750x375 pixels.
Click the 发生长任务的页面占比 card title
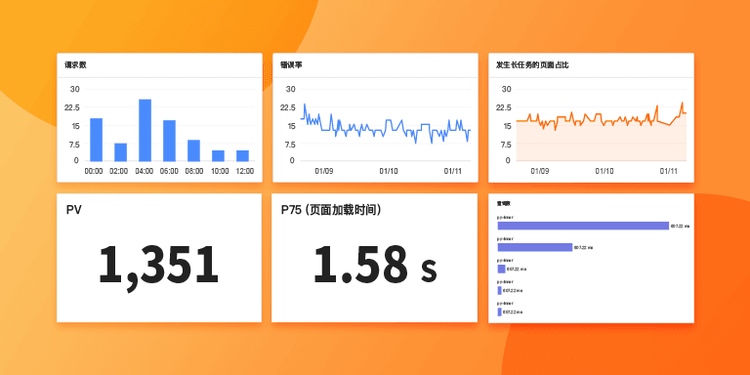click(532, 65)
